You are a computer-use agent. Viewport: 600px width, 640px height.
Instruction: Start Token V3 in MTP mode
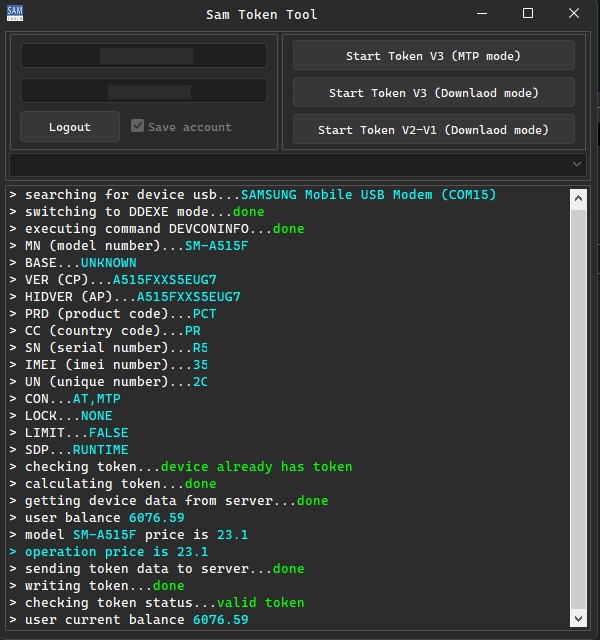[433, 56]
